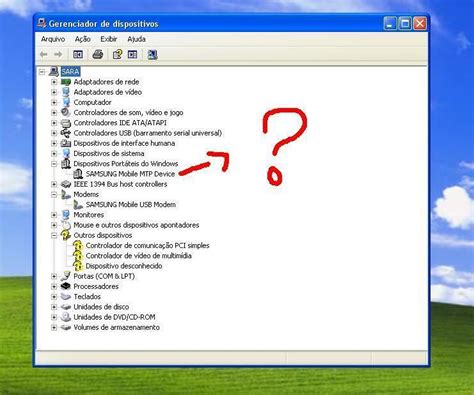The width and height of the screenshot is (474, 395).
Task: Expand Adaptadores de rede
Action: [x=54, y=82]
